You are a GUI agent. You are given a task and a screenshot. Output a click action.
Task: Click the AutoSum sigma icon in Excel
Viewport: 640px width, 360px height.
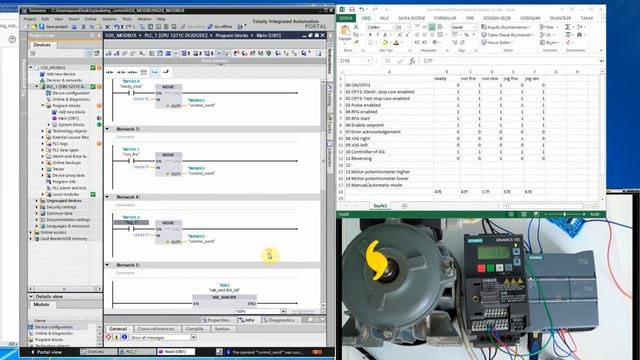tap(568, 27)
